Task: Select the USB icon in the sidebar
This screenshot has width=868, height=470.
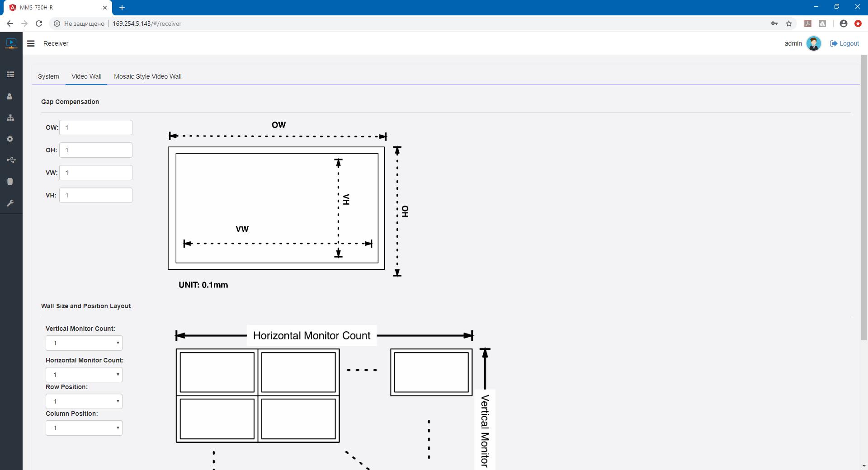Action: point(11,160)
